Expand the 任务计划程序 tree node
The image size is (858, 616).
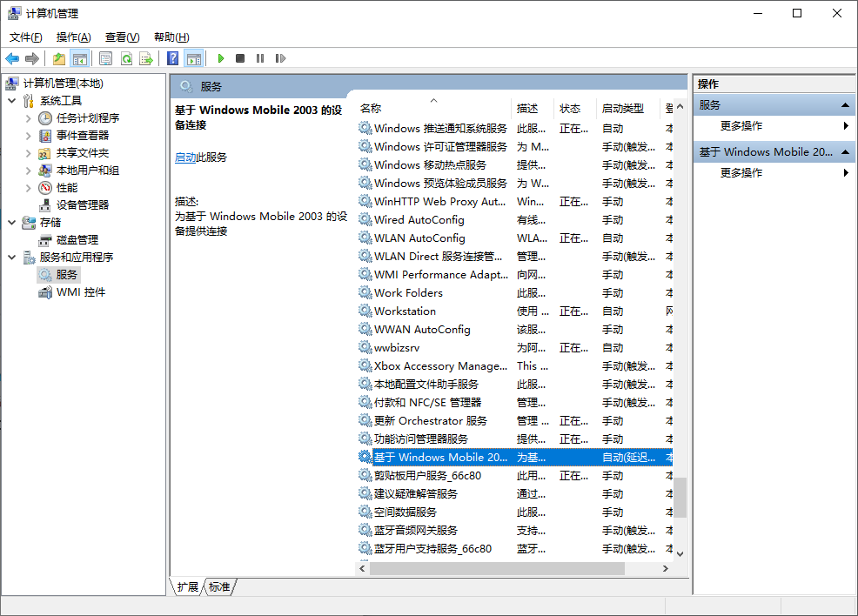click(x=29, y=118)
